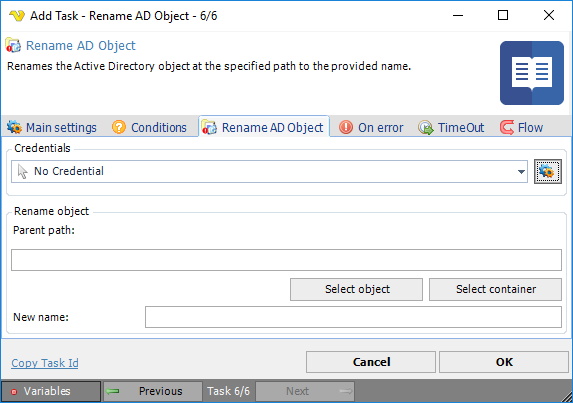Confirm with the OK button

tap(504, 362)
